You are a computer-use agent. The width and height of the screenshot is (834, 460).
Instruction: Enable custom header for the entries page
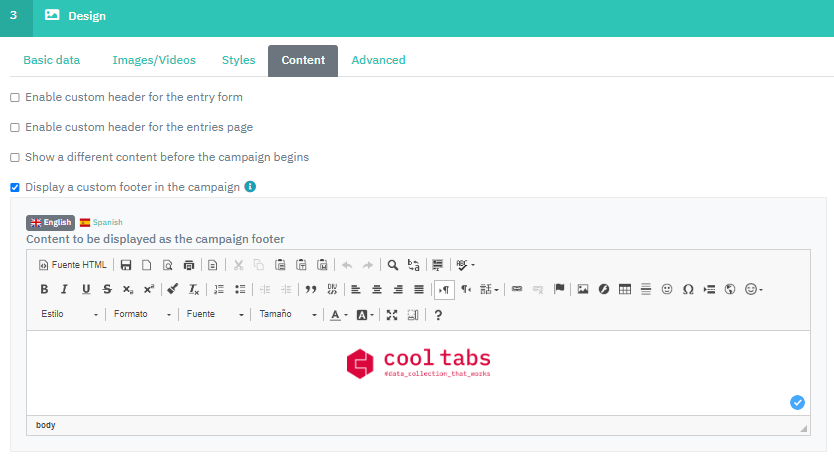pos(15,128)
